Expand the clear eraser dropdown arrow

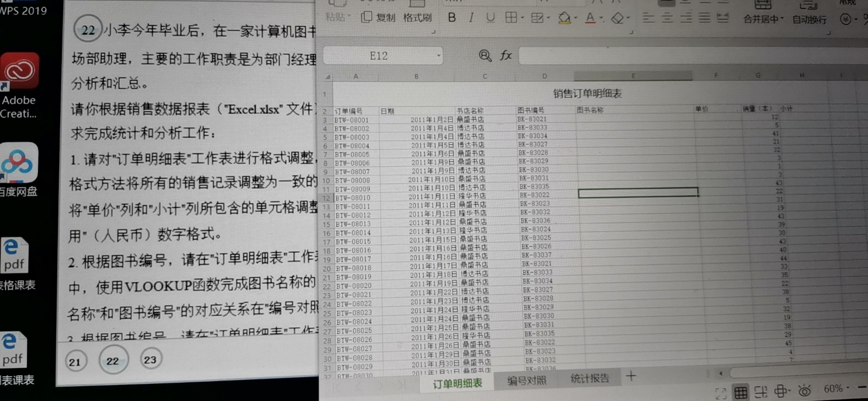click(x=628, y=19)
